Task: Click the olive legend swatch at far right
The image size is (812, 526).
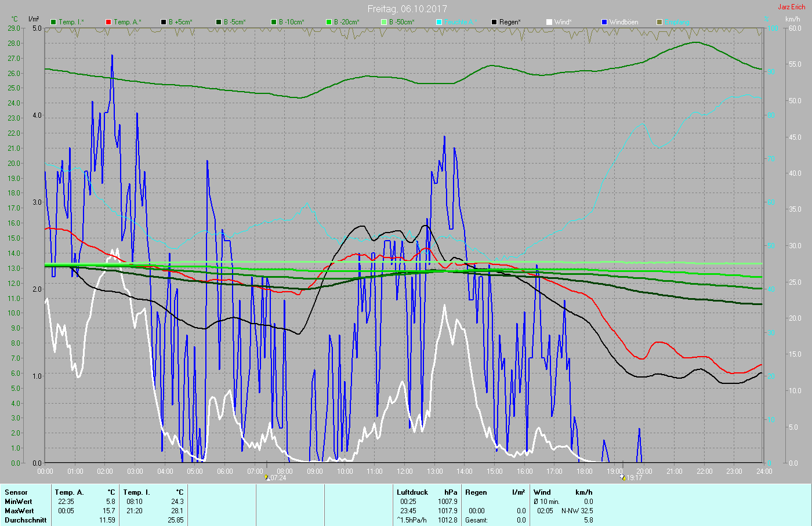Action: pyautogui.click(x=659, y=22)
